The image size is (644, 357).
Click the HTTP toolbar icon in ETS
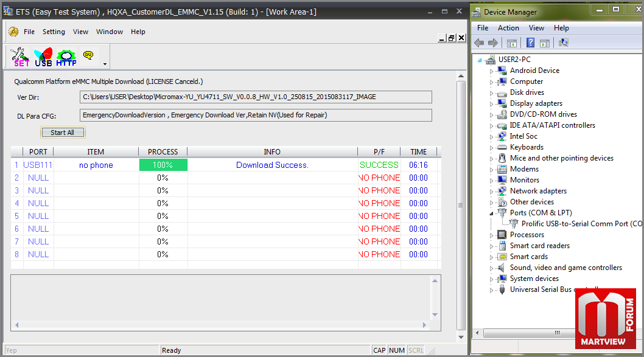click(x=66, y=57)
